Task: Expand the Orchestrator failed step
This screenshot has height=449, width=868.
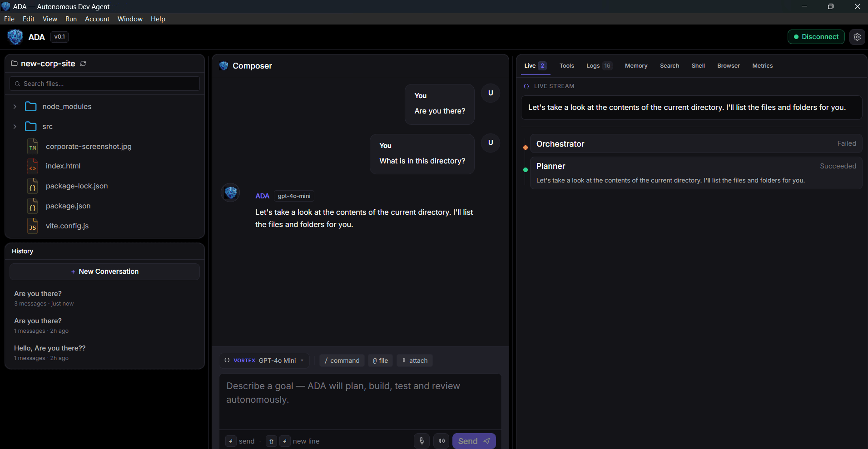Action: 696,143
